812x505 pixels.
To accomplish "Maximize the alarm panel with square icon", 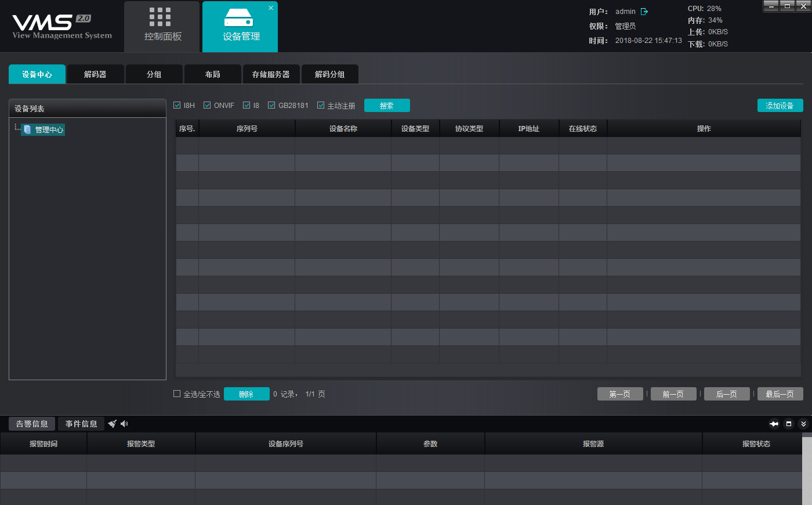I will tap(789, 424).
